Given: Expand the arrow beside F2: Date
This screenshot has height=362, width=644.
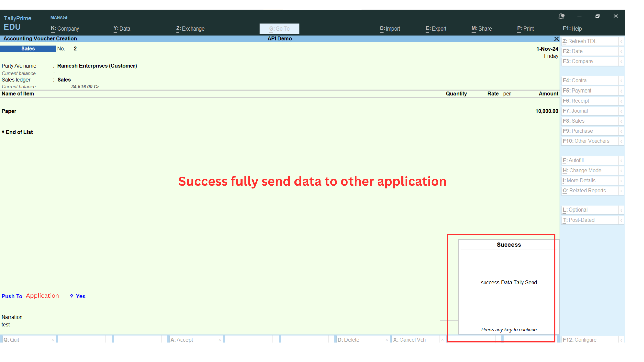Looking at the screenshot, I should pyautogui.click(x=621, y=51).
